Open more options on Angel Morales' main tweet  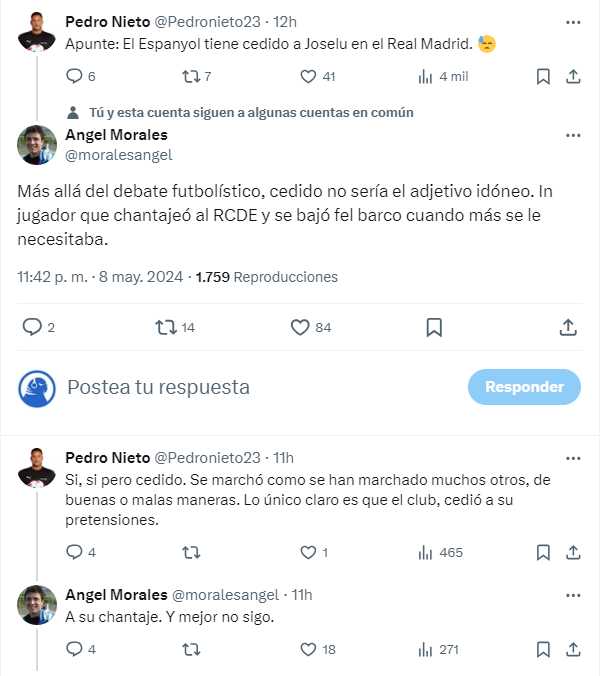[572, 135]
